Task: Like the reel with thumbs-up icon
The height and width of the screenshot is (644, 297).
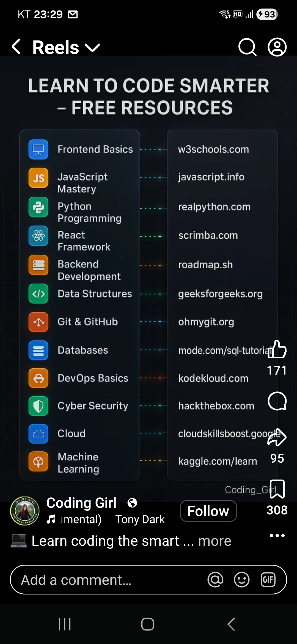Action: [x=277, y=349]
